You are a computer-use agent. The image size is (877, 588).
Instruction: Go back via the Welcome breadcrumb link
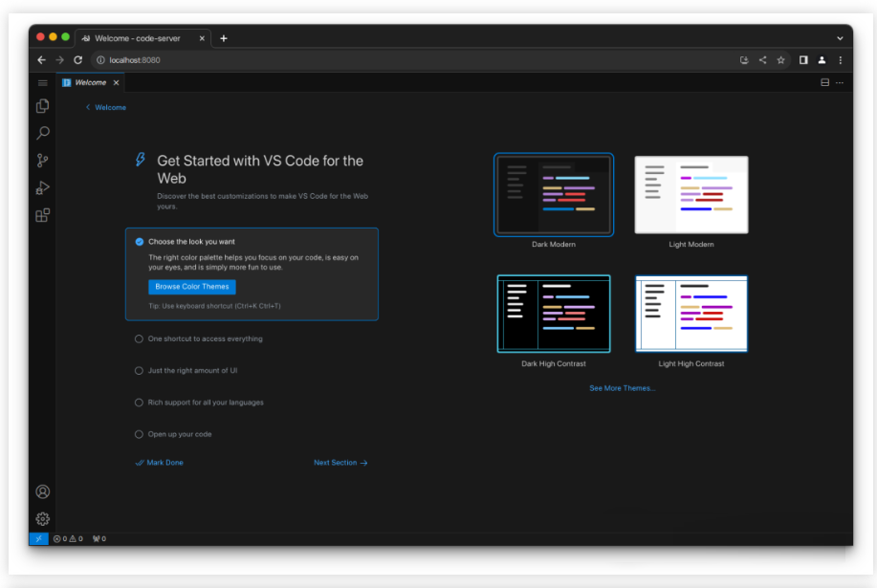[106, 107]
